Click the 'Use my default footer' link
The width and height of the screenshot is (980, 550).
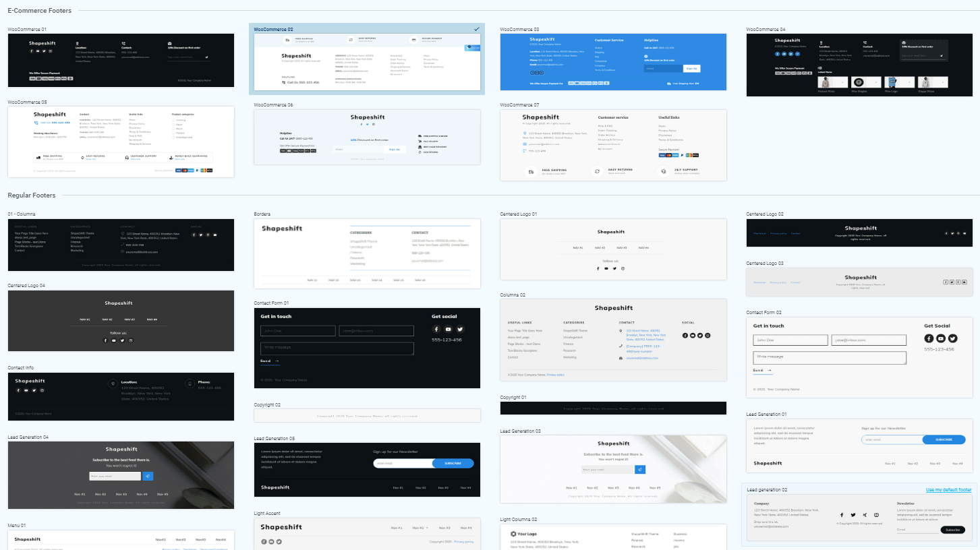(948, 489)
